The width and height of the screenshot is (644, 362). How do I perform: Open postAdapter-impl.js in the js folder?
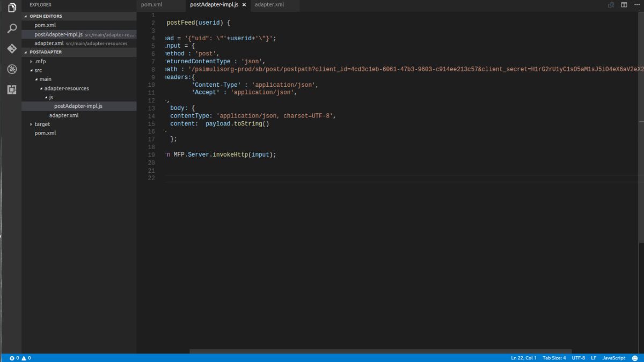pos(79,106)
